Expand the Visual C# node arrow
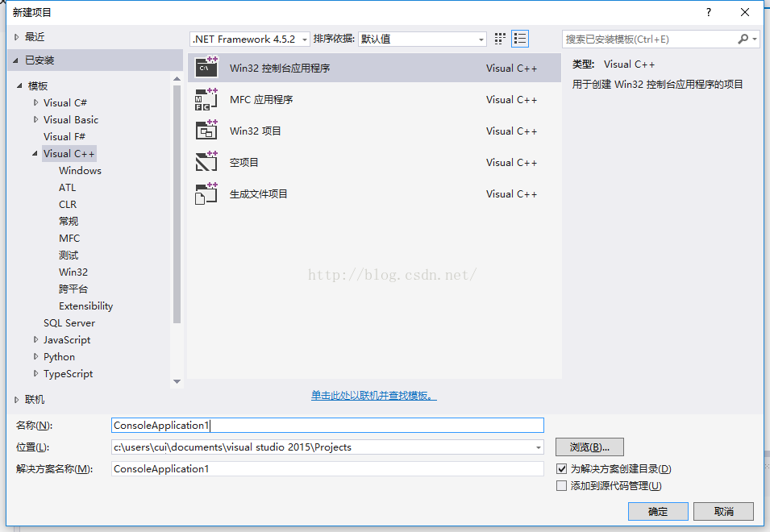 point(35,102)
